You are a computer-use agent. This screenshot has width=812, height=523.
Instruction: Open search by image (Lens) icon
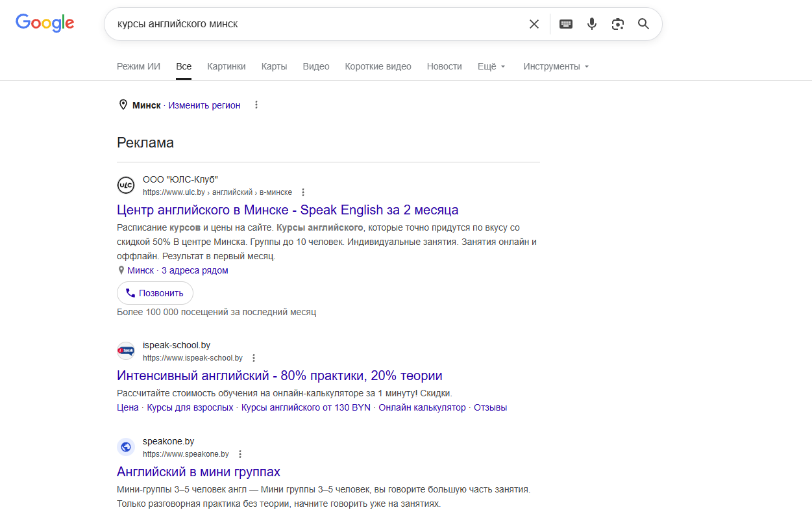tap(618, 24)
